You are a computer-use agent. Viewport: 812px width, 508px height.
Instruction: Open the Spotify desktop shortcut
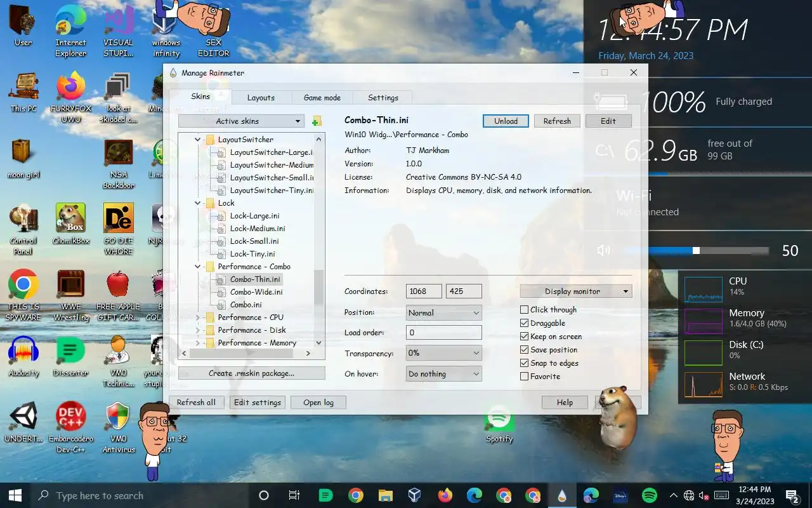(499, 424)
